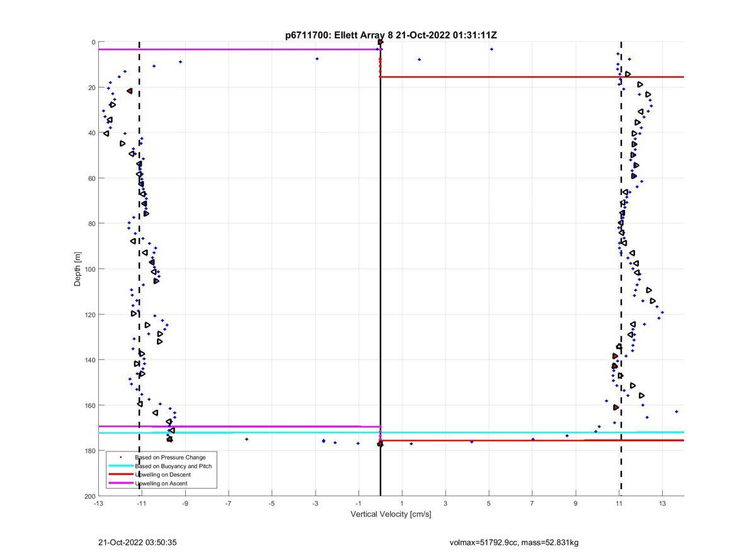
Task: Click legend entry Upwelling on Ascent
Action: point(161,483)
